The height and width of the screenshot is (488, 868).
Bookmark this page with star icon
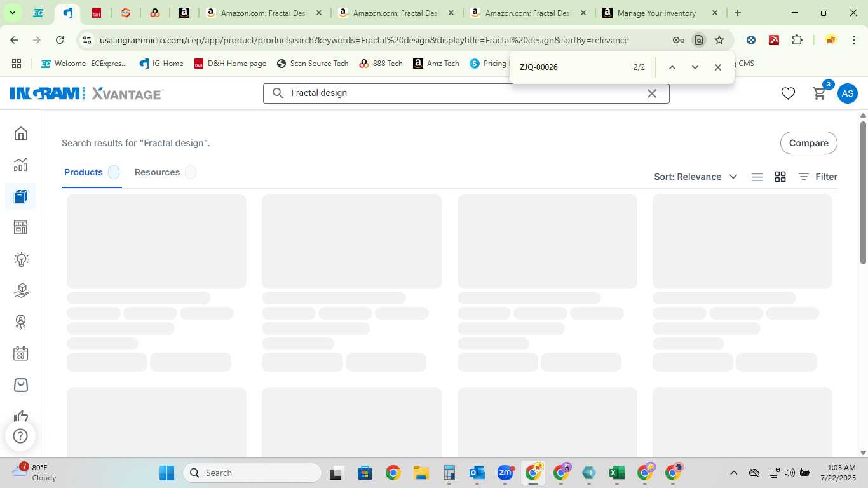click(719, 40)
